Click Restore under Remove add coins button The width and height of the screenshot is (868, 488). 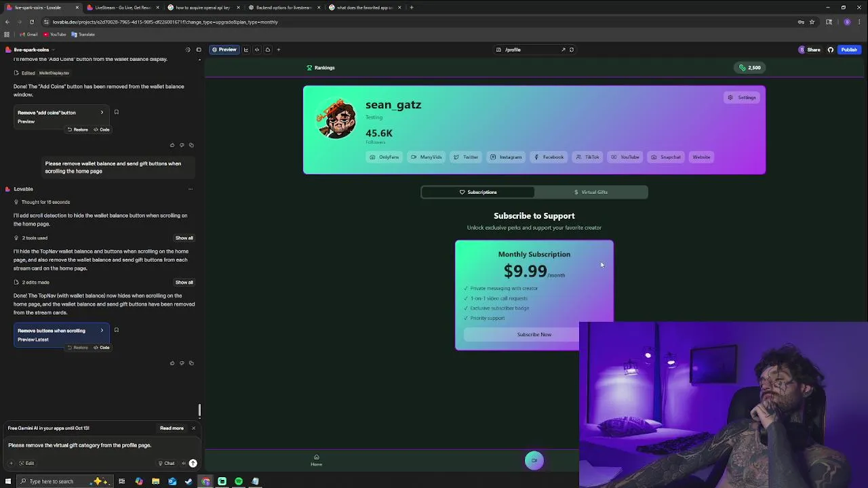[x=77, y=129]
